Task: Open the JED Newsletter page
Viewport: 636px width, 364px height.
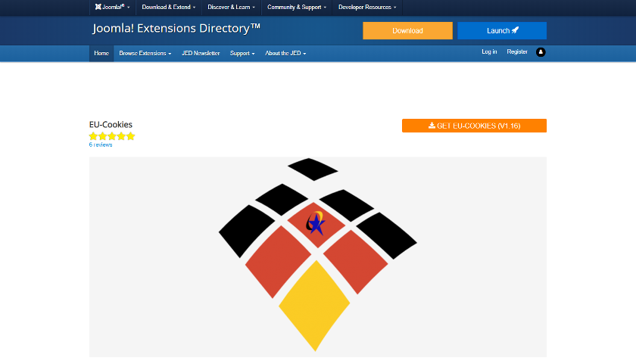Action: coord(201,54)
